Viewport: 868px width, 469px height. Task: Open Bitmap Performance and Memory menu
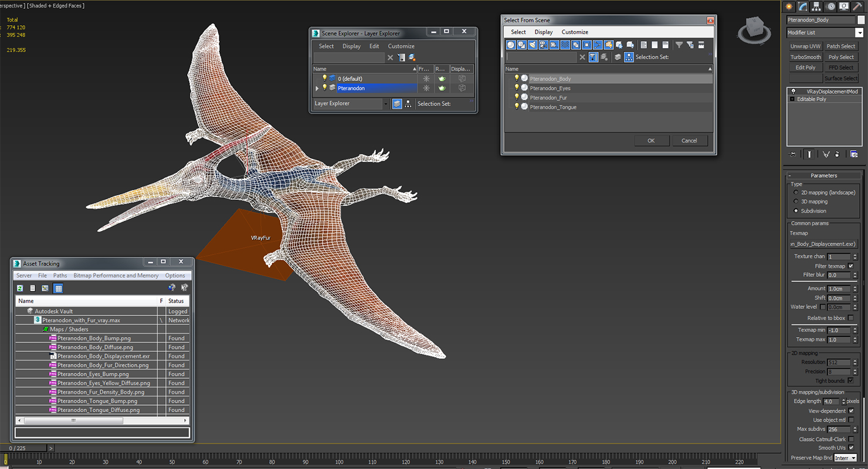tap(116, 276)
